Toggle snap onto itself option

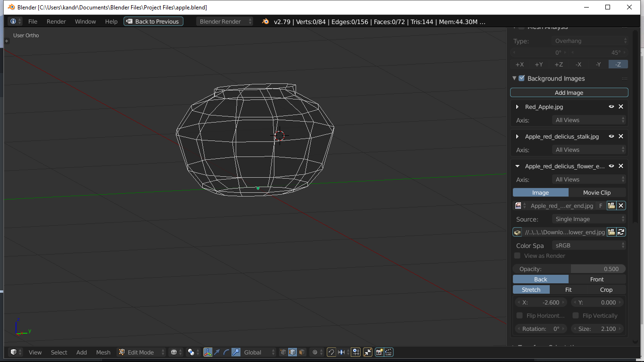pyautogui.click(x=355, y=352)
